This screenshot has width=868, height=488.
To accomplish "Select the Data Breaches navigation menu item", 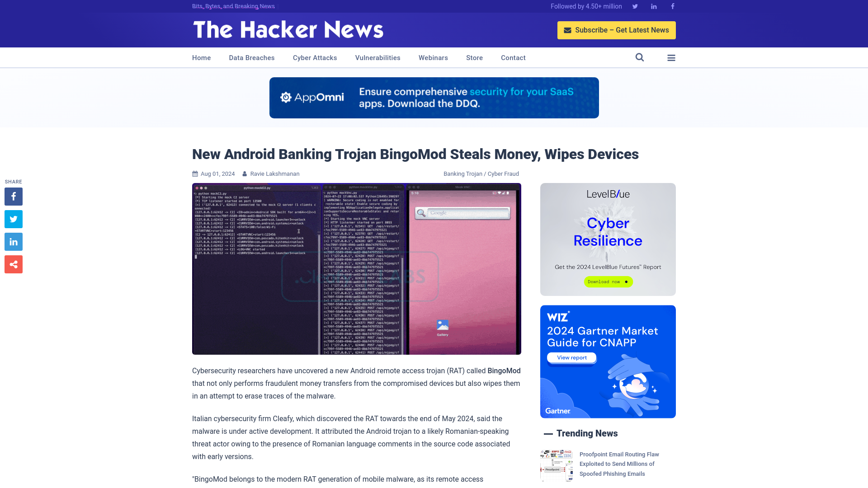I will [x=251, y=57].
